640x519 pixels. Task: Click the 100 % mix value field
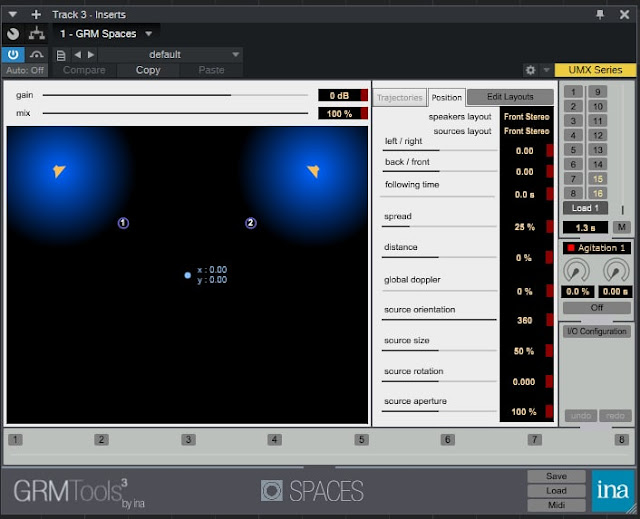pyautogui.click(x=339, y=114)
